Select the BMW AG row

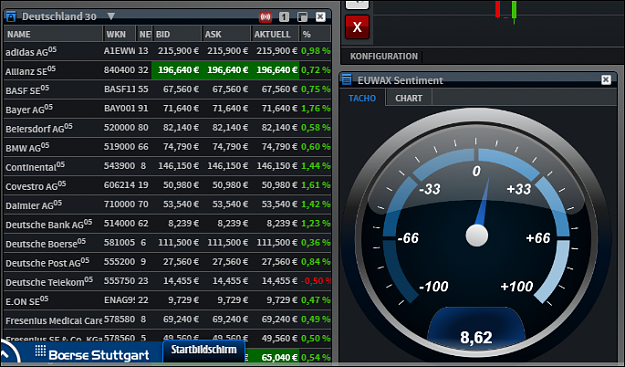(x=167, y=147)
